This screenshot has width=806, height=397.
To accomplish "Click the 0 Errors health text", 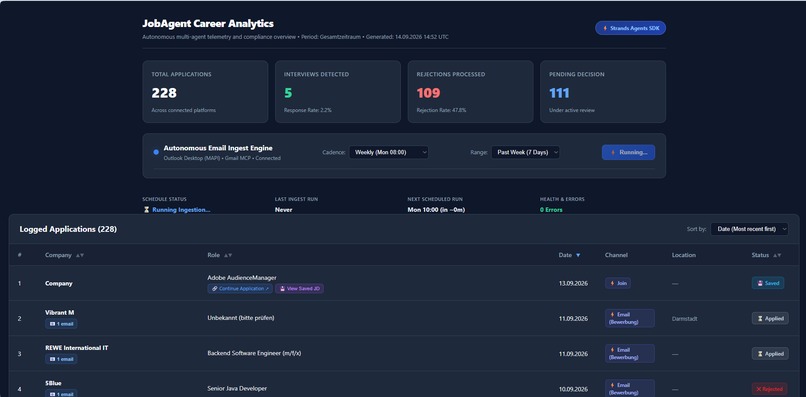I will point(551,210).
